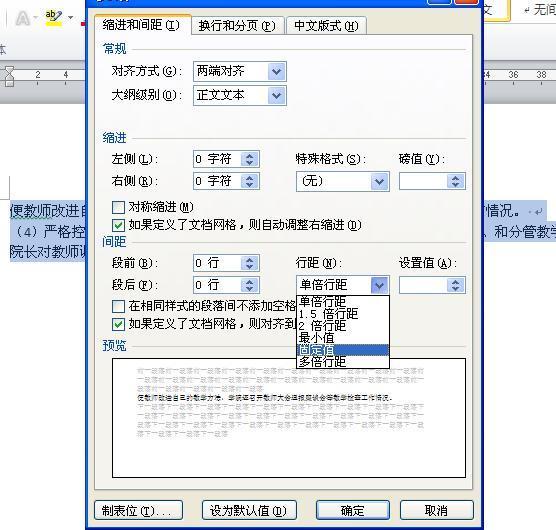The width and height of the screenshot is (556, 530).
Task: Cancel the dialog with 取消
Action: (x=437, y=511)
